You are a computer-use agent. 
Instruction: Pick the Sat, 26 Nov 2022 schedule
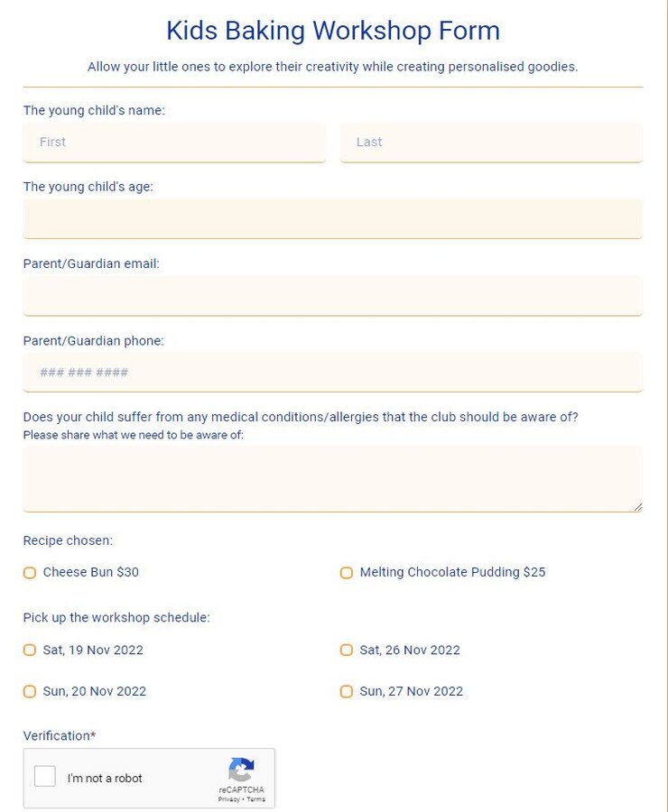click(x=347, y=650)
